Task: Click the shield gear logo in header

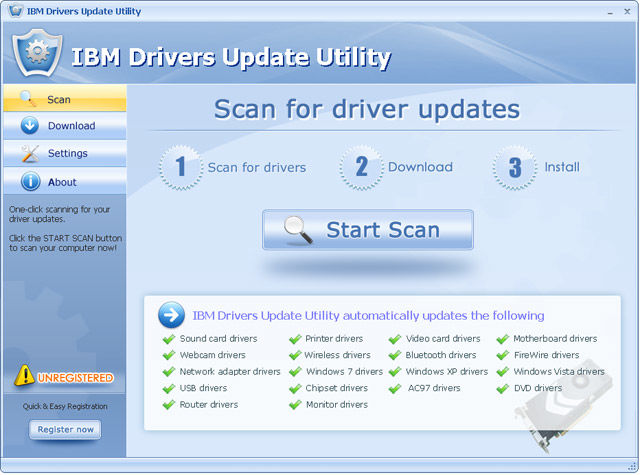Action: pos(38,55)
